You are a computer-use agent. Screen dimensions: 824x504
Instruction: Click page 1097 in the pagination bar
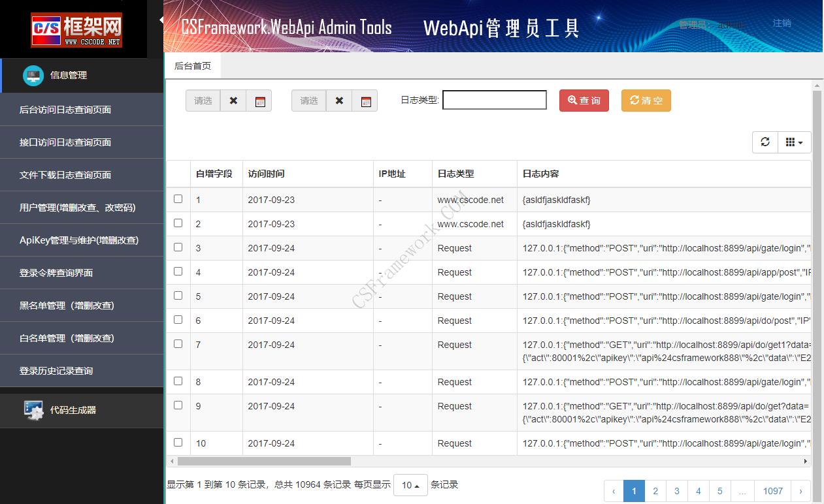pos(772,490)
